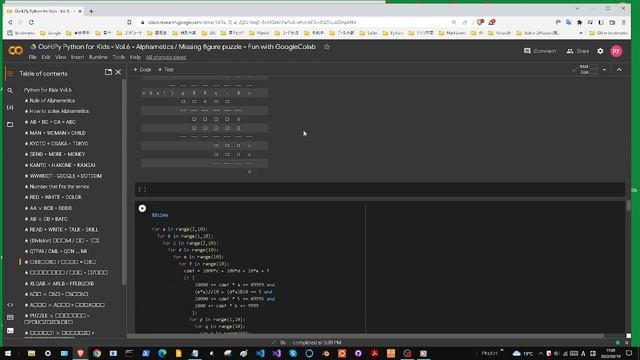
Task: Click the horizontal scrollbar under the code cell
Action: 365,336
